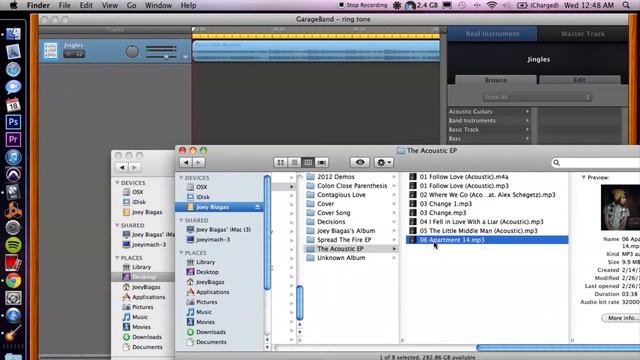
Task: Open the Browse tab in GarageBand
Action: [496, 80]
